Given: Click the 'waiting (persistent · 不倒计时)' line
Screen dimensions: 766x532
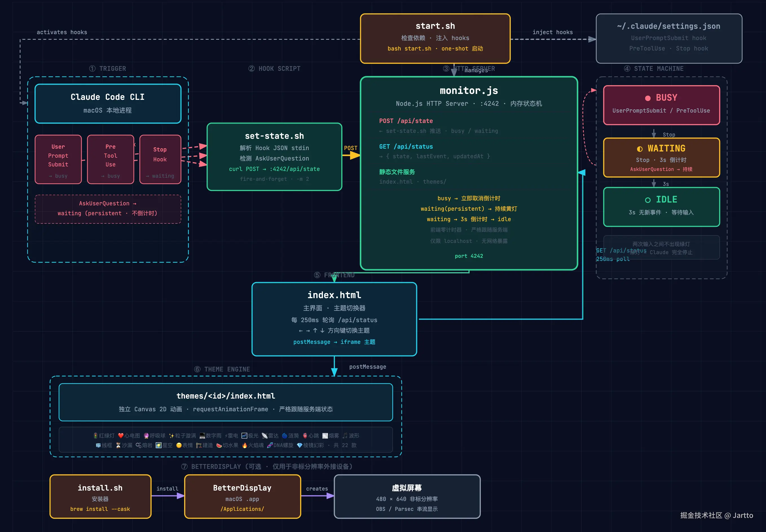Looking at the screenshot, I should pyautogui.click(x=107, y=213).
